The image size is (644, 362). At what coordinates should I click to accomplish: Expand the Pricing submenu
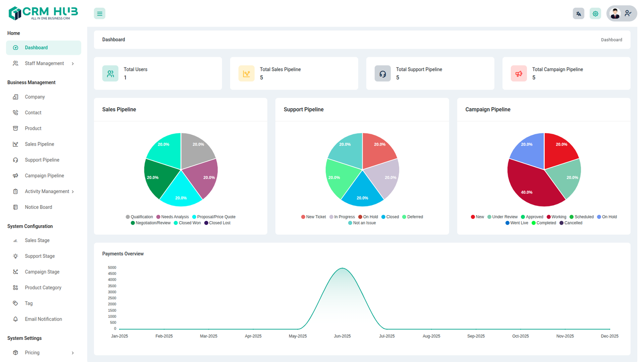tap(32, 353)
